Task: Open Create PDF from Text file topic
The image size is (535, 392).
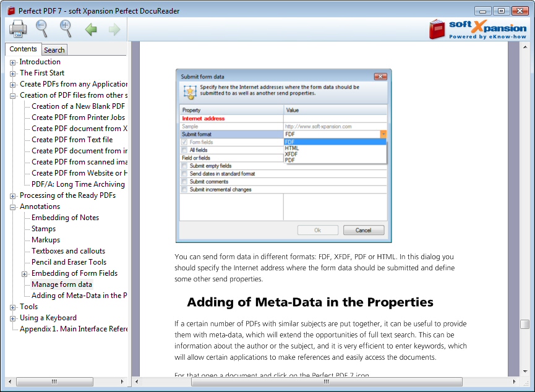Action: click(72, 140)
